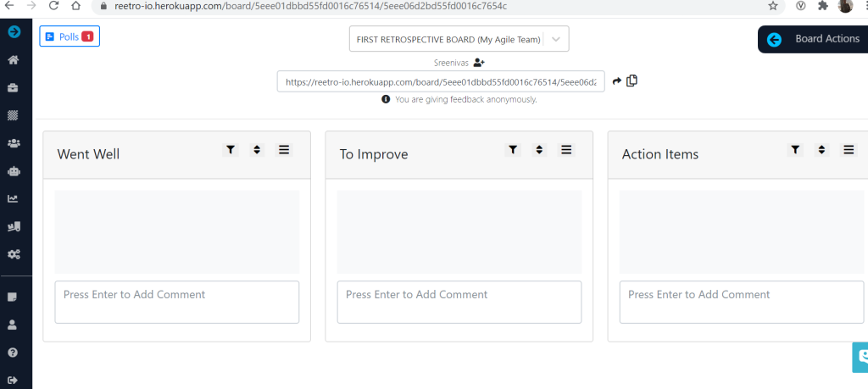
Task: Open the Polls button
Action: tap(70, 37)
